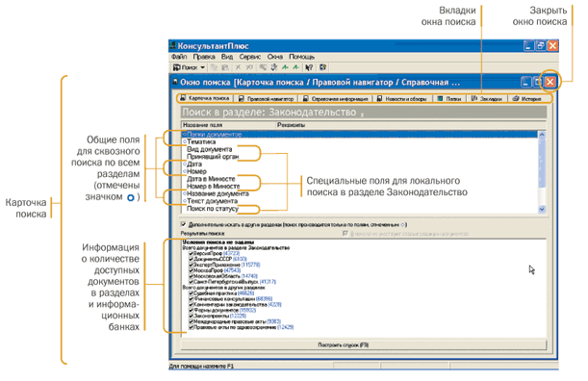This screenshot has width=588, height=381.
Task: Select the Поиск по статусу field row
Action: click(x=359, y=209)
